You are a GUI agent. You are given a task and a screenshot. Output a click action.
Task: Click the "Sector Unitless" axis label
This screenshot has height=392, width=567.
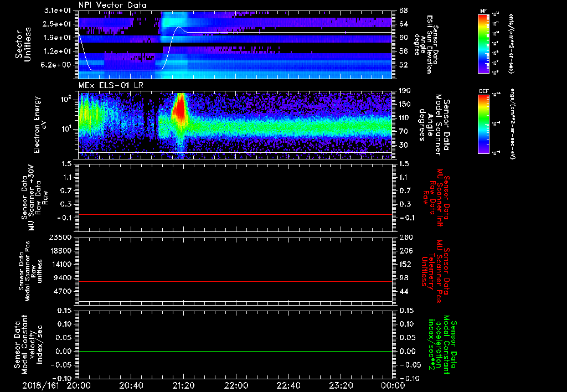tap(23, 44)
